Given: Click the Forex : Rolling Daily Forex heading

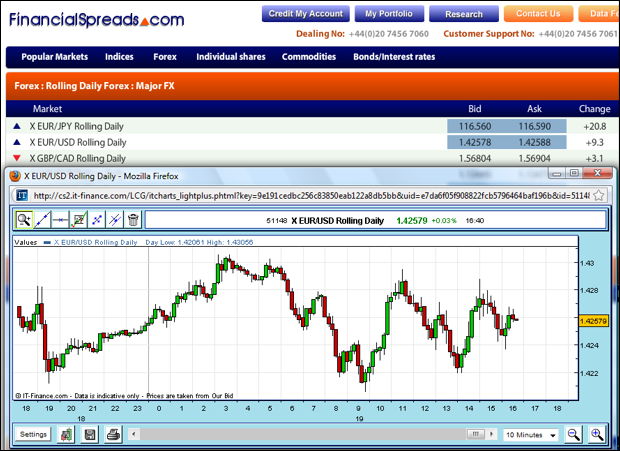Looking at the screenshot, I should pos(94,86).
